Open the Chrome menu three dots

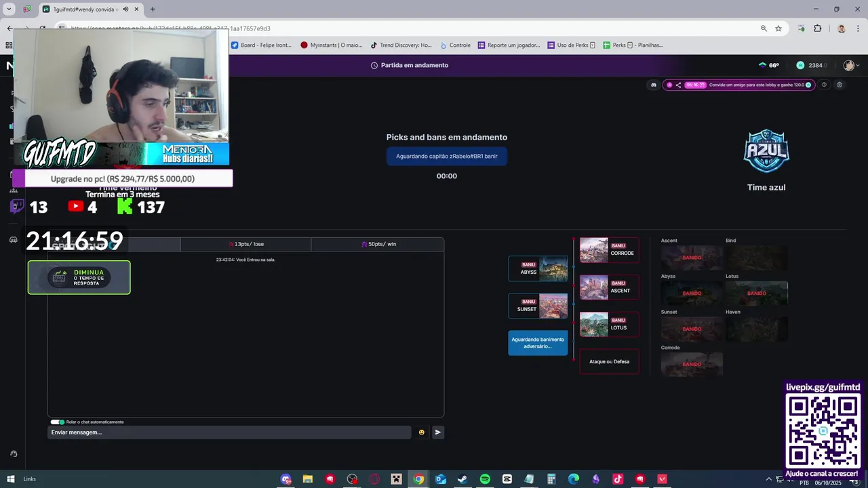pos(857,28)
